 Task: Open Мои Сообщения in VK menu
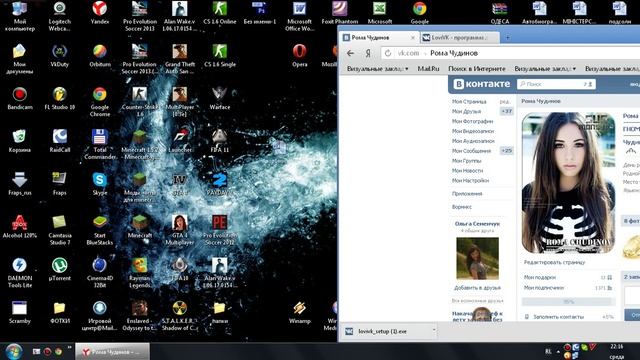pyautogui.click(x=471, y=151)
